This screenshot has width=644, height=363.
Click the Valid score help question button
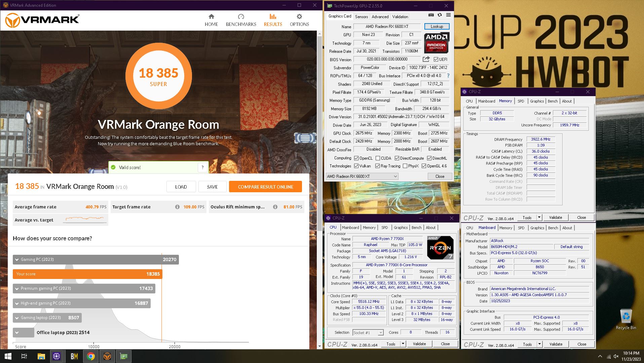click(x=202, y=167)
